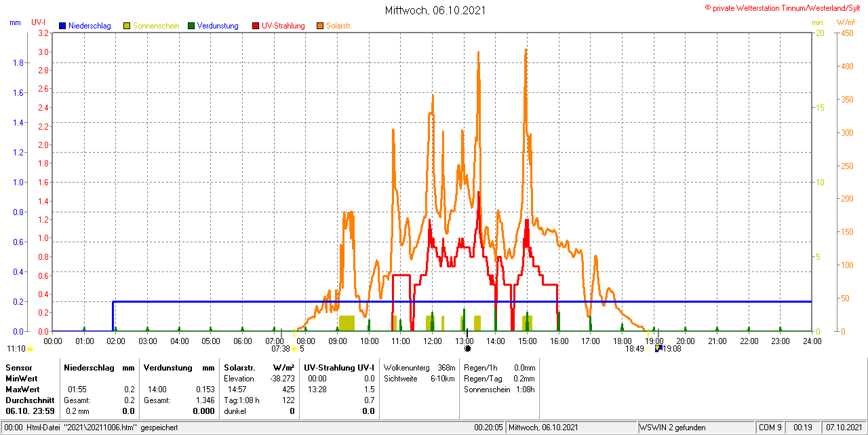
Task: Click the 06.10. 23:59 timestamp
Action: tap(30, 411)
